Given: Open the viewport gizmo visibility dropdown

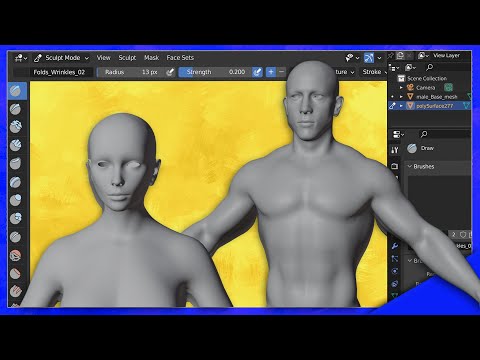Looking at the screenshot, I should (x=352, y=58).
